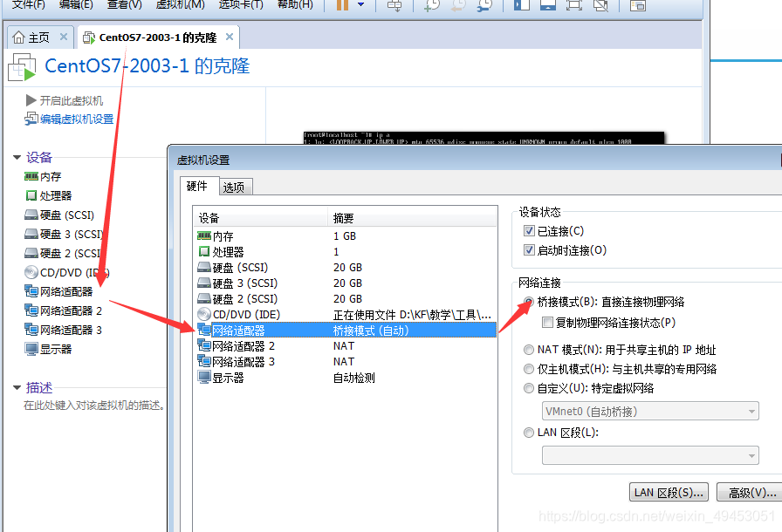Open the 帮助(H) menu
Viewport: 782px width, 532px height.
tap(295, 5)
